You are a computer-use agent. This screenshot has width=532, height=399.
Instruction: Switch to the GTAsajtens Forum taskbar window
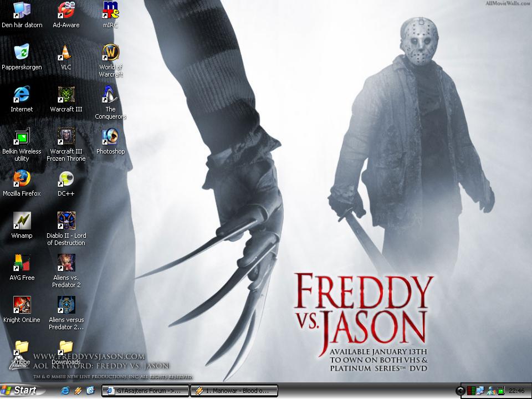[145, 391]
